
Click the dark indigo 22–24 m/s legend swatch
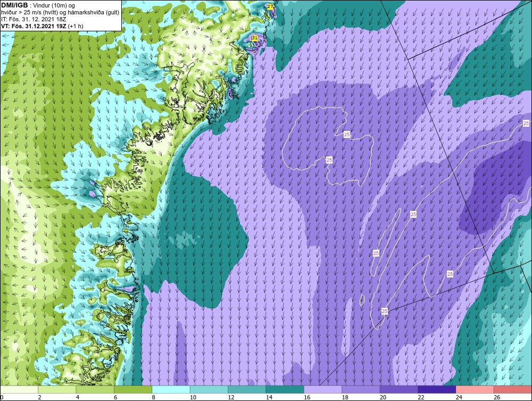(x=437, y=390)
